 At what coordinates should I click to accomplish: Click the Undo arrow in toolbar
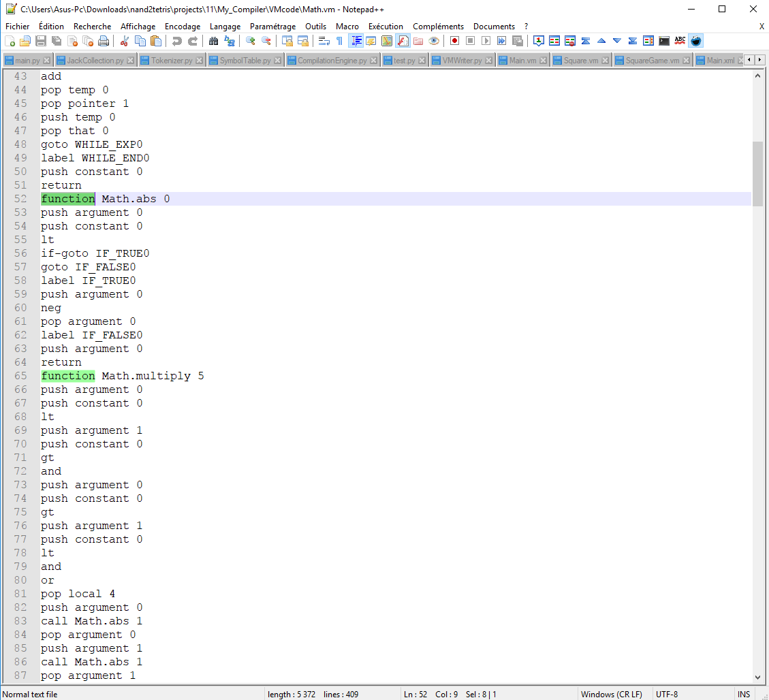tap(177, 41)
